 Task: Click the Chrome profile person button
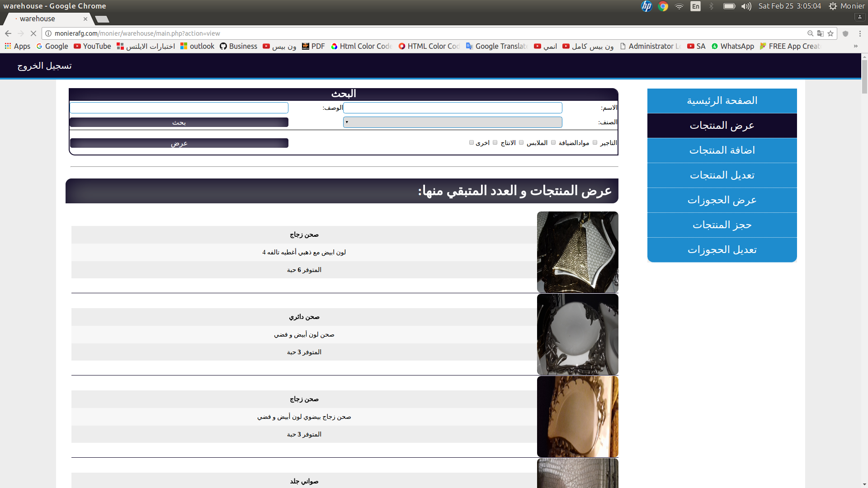point(859,17)
